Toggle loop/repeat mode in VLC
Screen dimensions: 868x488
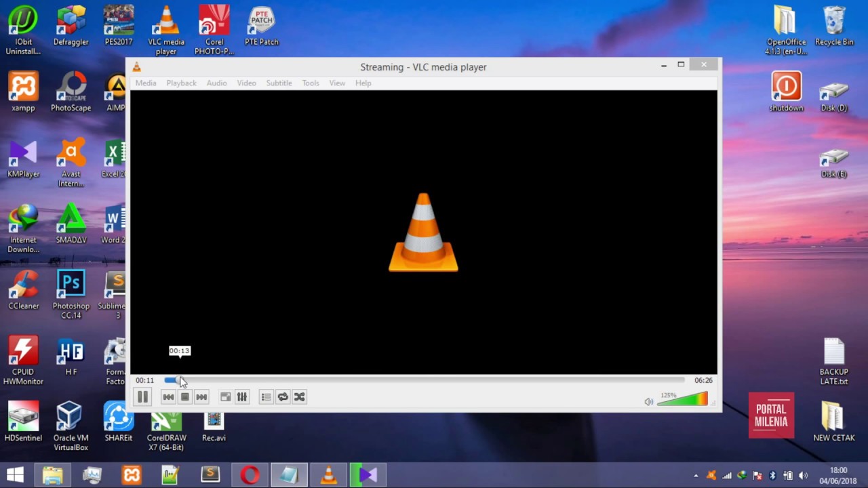[x=283, y=397]
